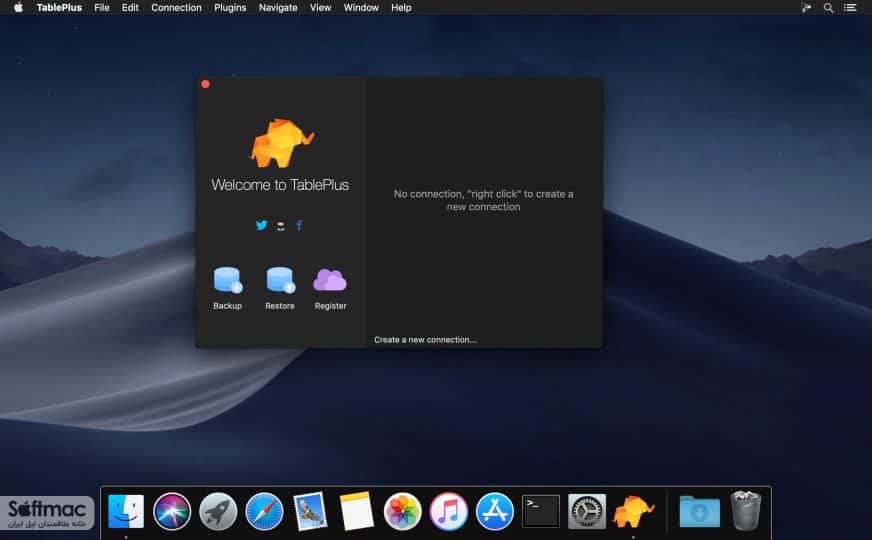Click Create a new connection link

click(425, 340)
